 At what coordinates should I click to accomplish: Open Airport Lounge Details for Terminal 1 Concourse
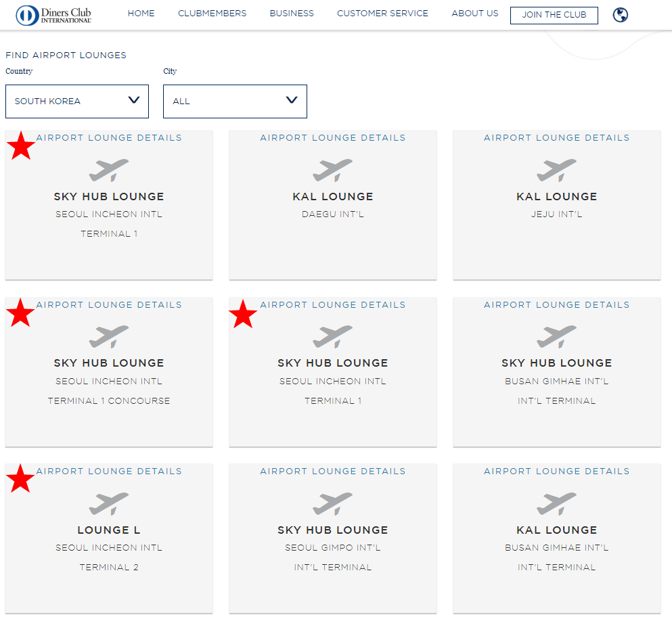[109, 304]
